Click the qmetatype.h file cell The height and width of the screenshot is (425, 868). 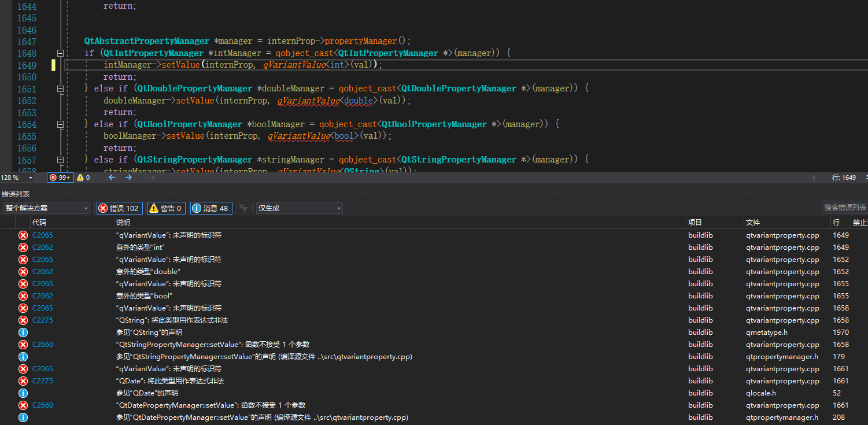click(x=767, y=332)
